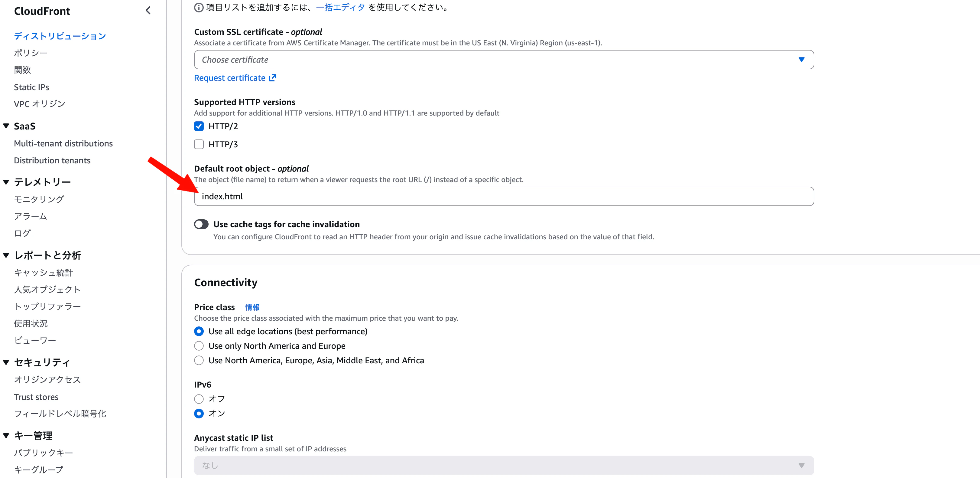Open キーグループ page
The height and width of the screenshot is (478, 980).
click(39, 470)
